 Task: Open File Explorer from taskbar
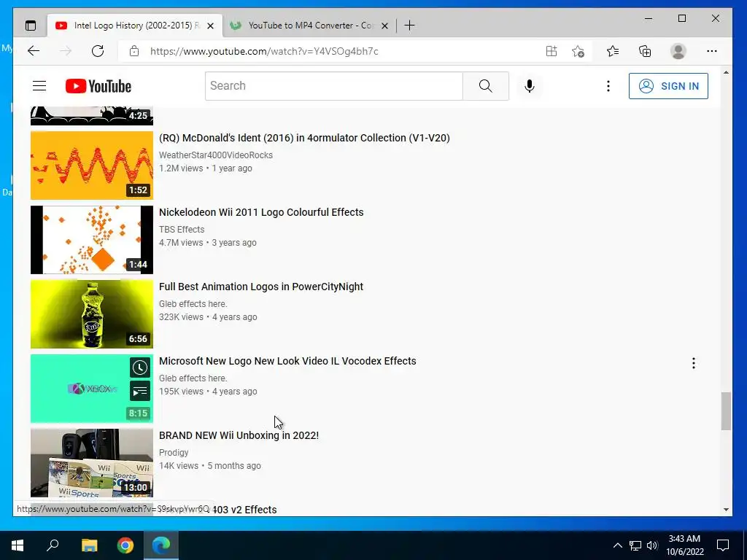click(x=89, y=545)
